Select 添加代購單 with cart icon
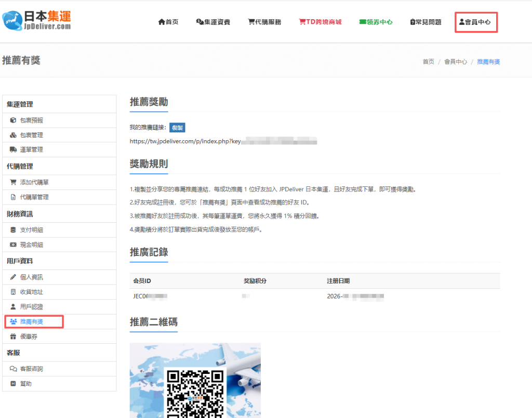Image resolution: width=532 pixels, height=418 pixels. [x=34, y=182]
